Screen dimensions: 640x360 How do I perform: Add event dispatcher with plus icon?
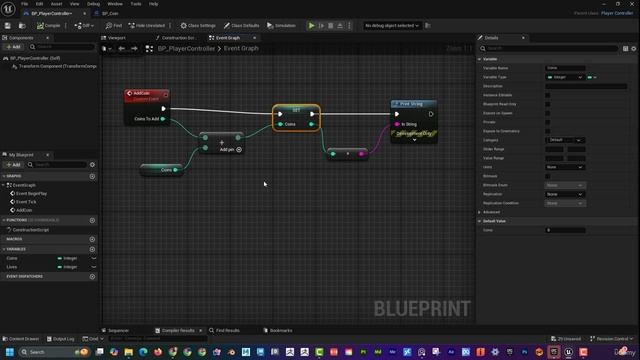[92, 277]
